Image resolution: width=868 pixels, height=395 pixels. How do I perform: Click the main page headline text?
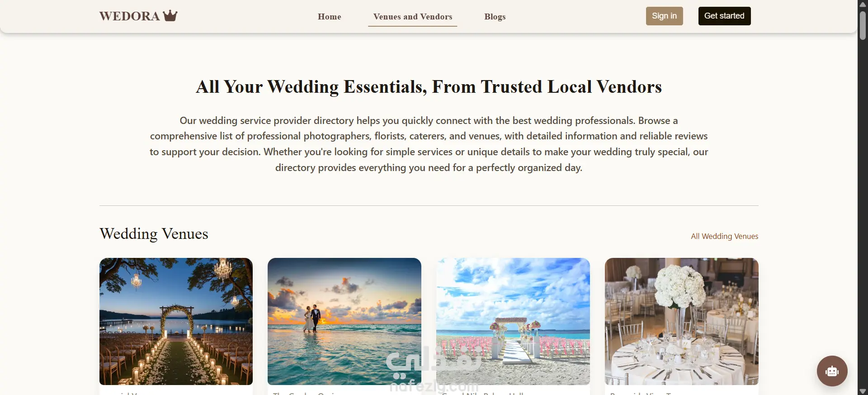429,87
